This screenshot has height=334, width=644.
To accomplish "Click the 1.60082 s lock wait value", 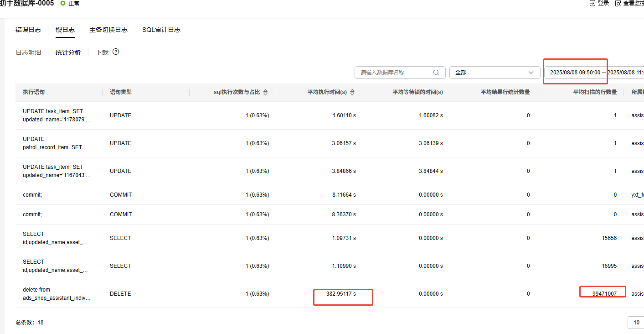I will pyautogui.click(x=431, y=115).
